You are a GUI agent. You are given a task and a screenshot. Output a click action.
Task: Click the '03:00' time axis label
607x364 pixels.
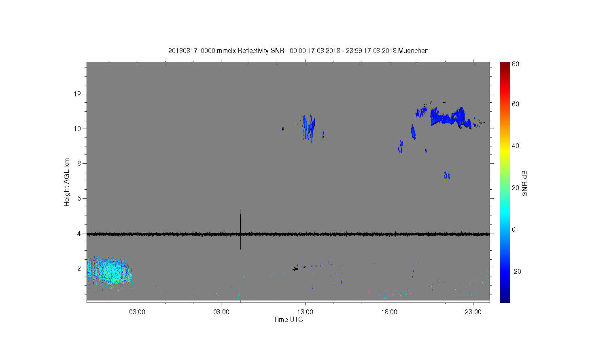click(137, 312)
